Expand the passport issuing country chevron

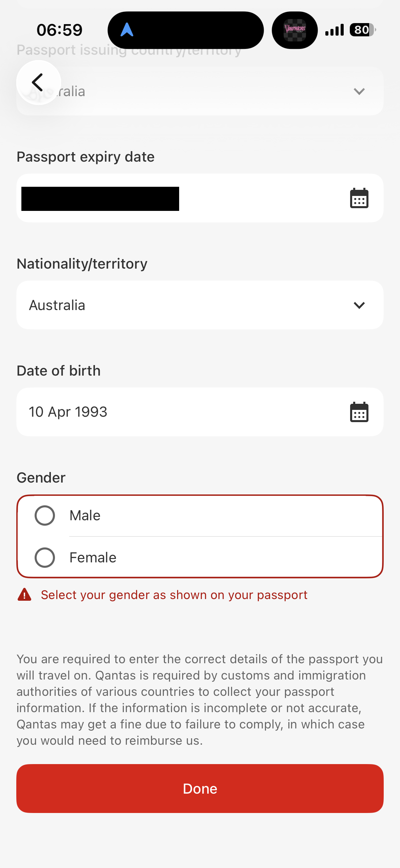click(359, 91)
